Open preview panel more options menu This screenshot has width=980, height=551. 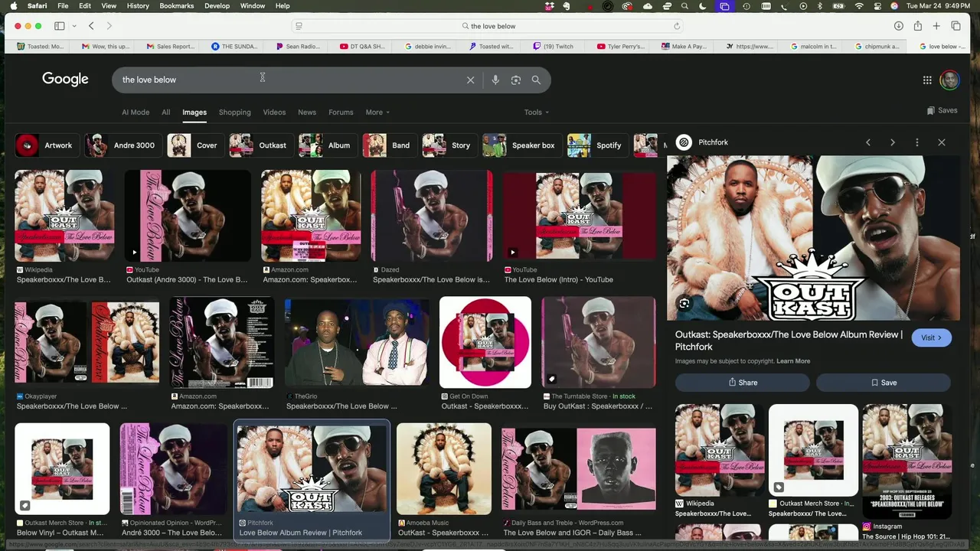[x=916, y=142]
